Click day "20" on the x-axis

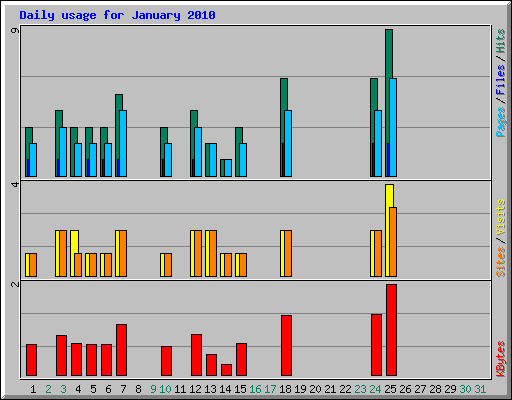point(315,389)
